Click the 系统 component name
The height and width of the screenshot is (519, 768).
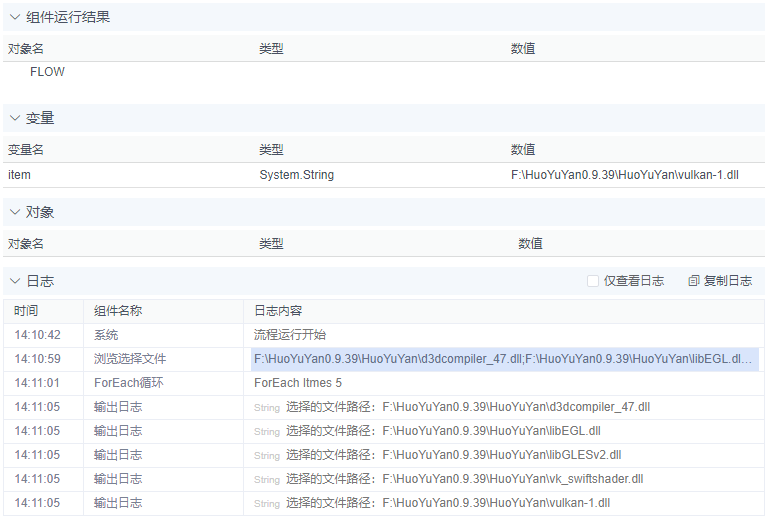click(106, 335)
